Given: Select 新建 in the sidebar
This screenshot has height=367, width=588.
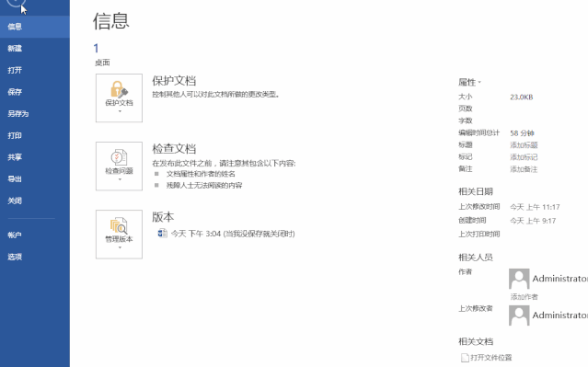Looking at the screenshot, I should [34, 49].
